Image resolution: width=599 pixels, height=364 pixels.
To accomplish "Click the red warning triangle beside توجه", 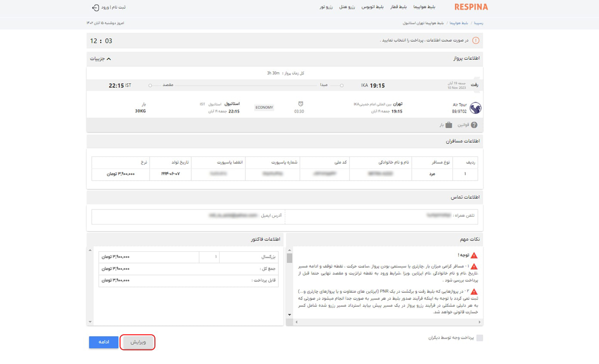I will (474, 255).
